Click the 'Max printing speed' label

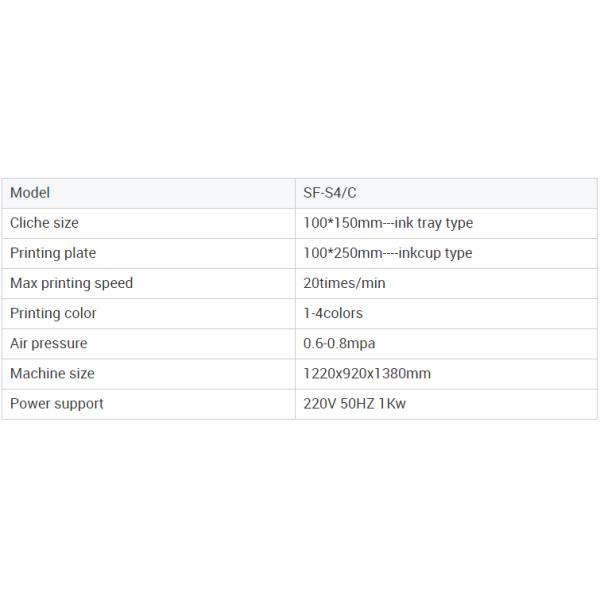click(71, 283)
